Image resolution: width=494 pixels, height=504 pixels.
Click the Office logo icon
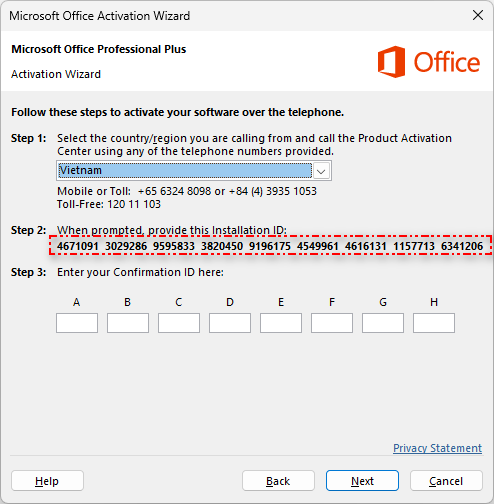(391, 62)
